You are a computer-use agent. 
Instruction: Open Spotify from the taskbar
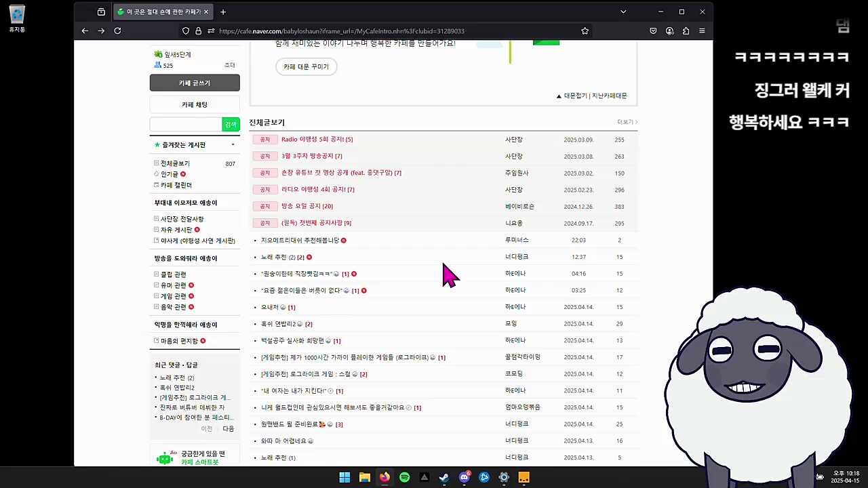click(x=404, y=477)
